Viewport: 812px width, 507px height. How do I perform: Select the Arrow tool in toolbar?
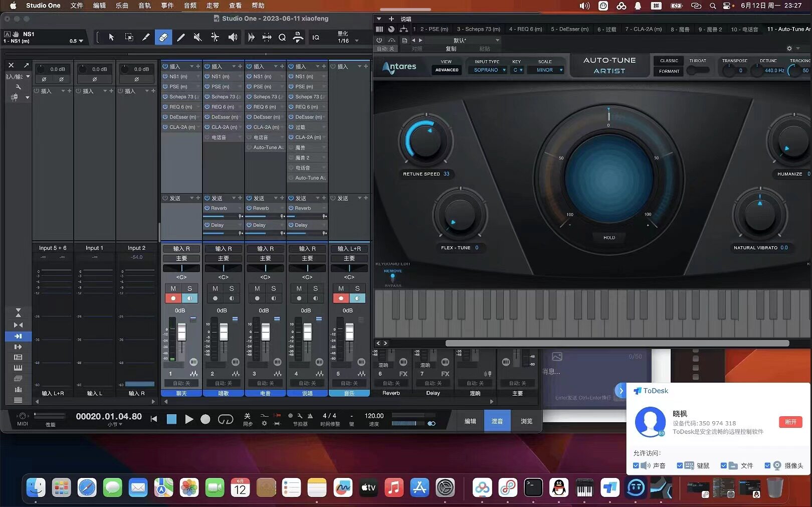click(x=111, y=37)
